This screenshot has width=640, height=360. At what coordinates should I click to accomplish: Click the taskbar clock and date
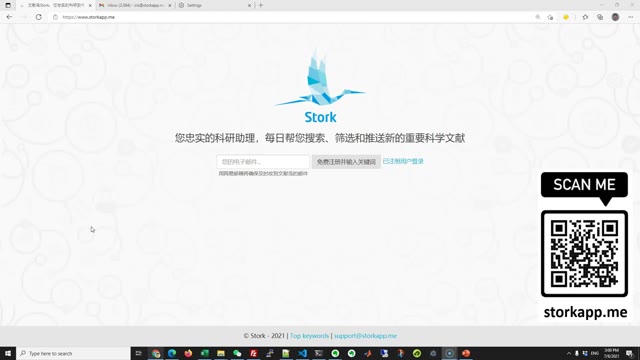pyautogui.click(x=612, y=353)
